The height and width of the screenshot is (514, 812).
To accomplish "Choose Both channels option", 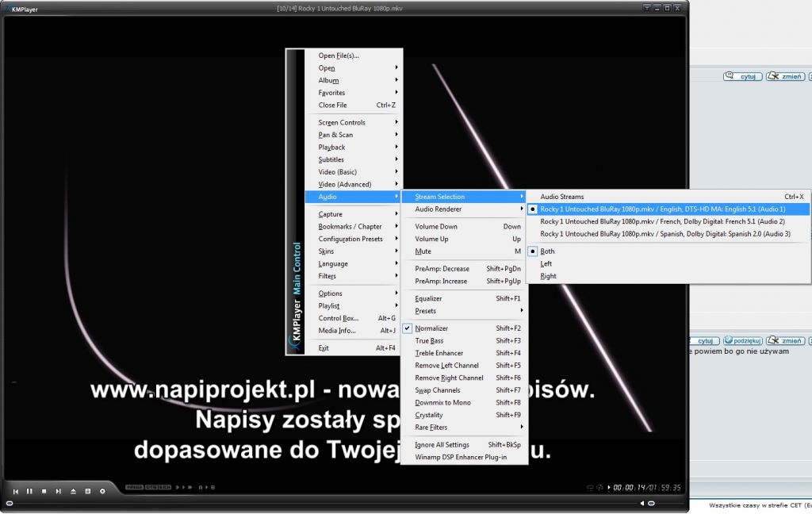I will point(668,251).
